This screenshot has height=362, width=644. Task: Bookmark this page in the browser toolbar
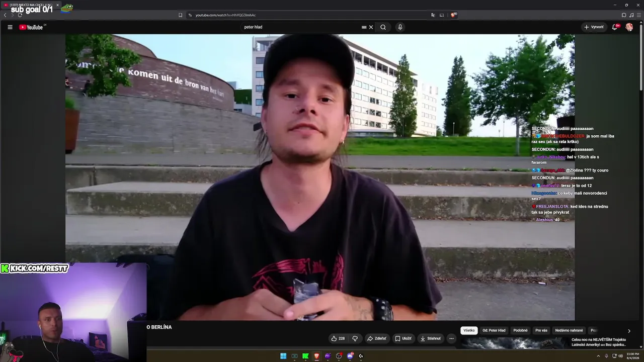coord(180,15)
